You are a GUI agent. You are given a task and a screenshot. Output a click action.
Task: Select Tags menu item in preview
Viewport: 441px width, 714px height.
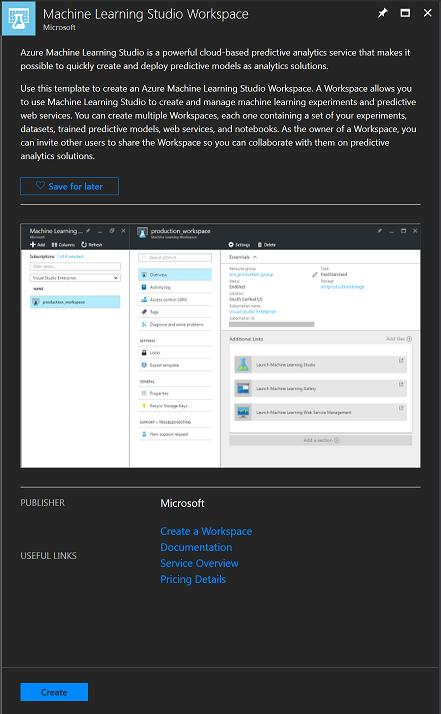[175, 312]
